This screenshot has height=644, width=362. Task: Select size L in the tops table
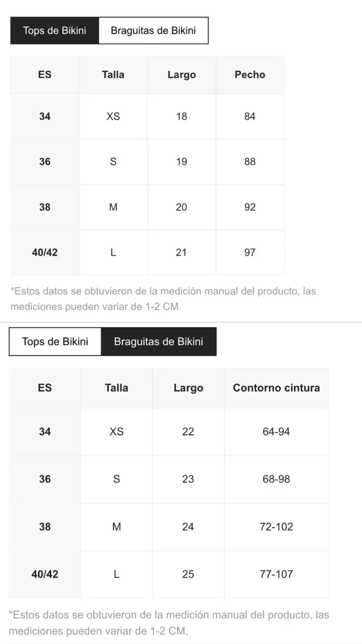113,252
